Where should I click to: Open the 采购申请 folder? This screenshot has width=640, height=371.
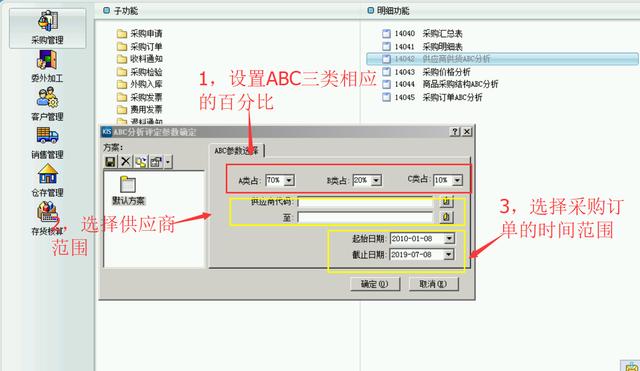click(140, 33)
